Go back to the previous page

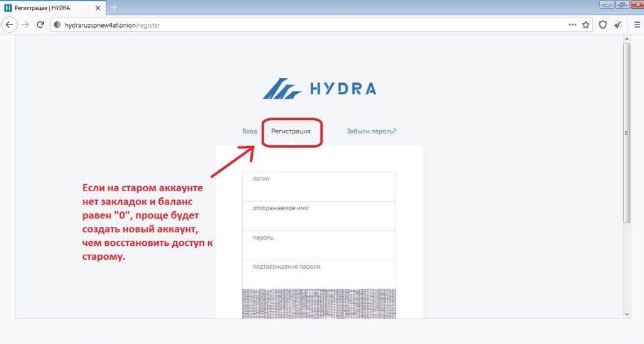(9, 25)
